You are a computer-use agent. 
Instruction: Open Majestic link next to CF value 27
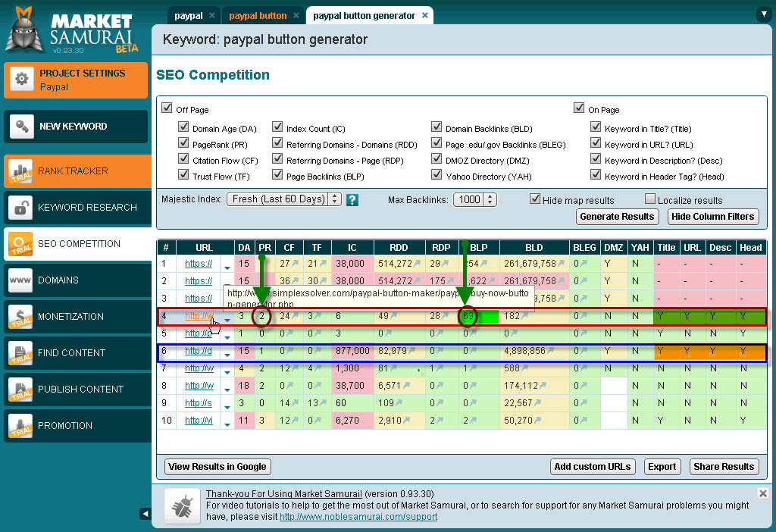click(296, 263)
